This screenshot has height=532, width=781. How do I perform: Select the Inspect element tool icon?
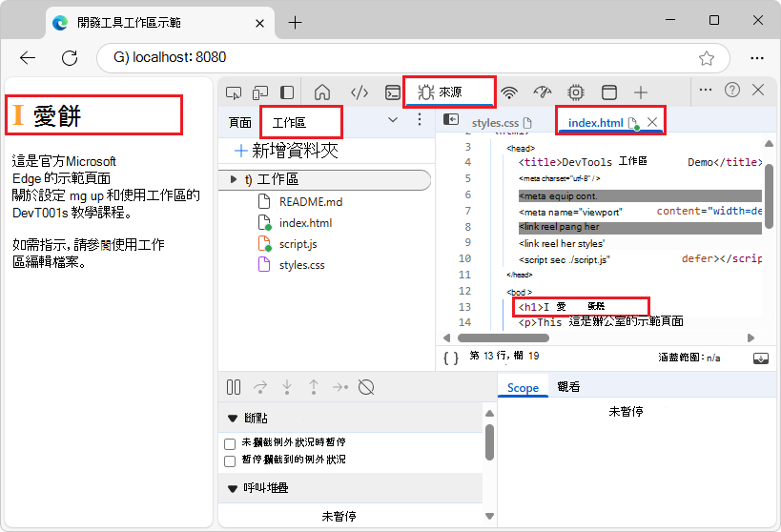(234, 92)
